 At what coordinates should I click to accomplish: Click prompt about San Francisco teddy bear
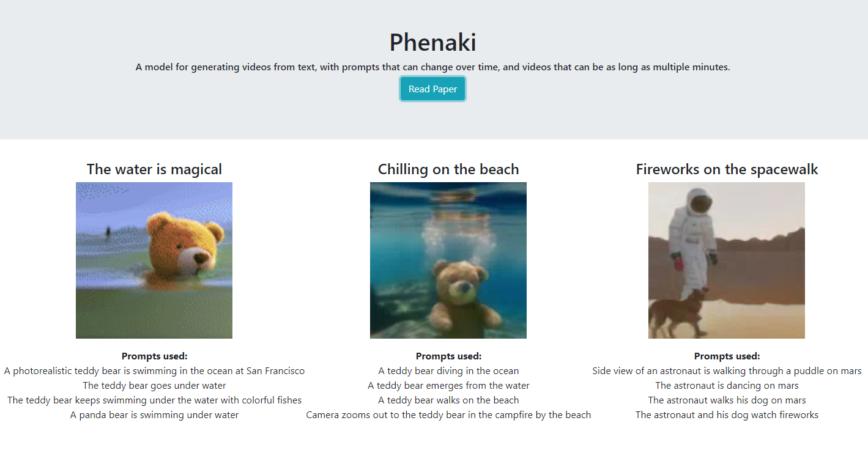[x=154, y=371]
